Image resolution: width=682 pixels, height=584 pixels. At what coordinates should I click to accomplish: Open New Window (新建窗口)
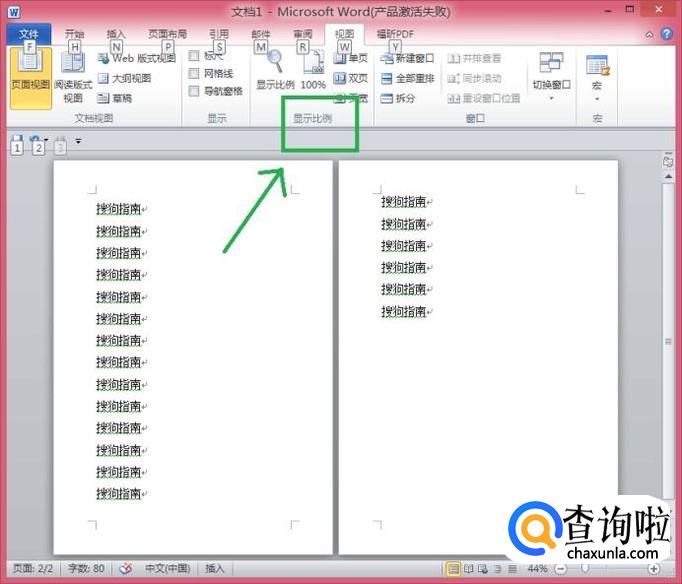(407, 58)
